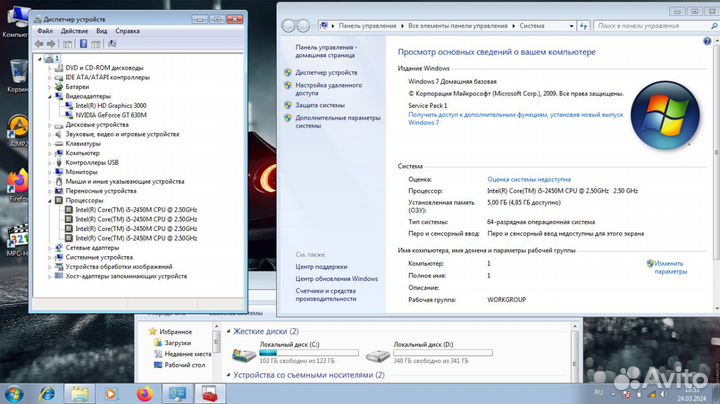
Task: Select root computer node named 1
Action: tap(57, 58)
